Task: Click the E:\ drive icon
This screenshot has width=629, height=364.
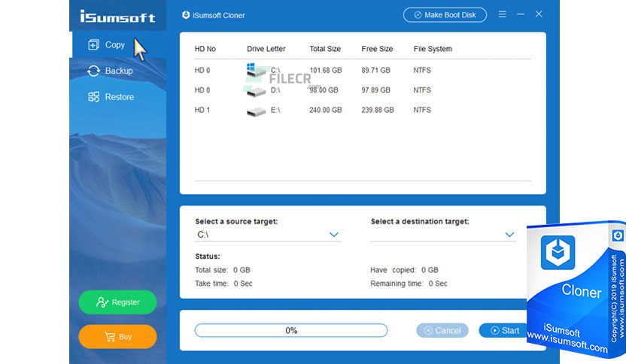Action: pyautogui.click(x=256, y=111)
